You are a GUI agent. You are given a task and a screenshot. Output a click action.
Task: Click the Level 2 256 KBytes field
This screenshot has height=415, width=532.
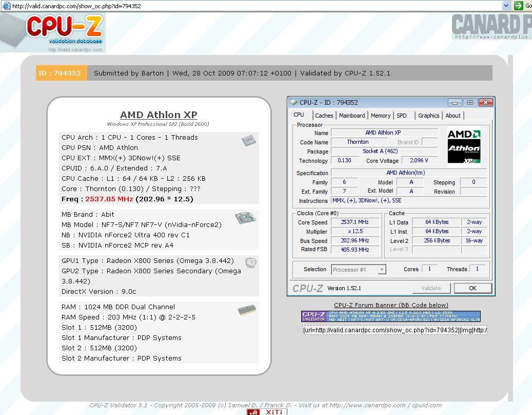437,240
